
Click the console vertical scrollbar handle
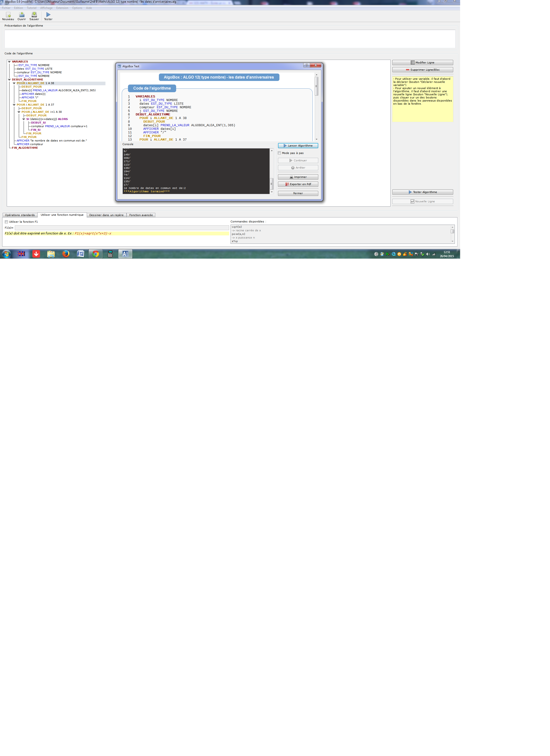(272, 184)
